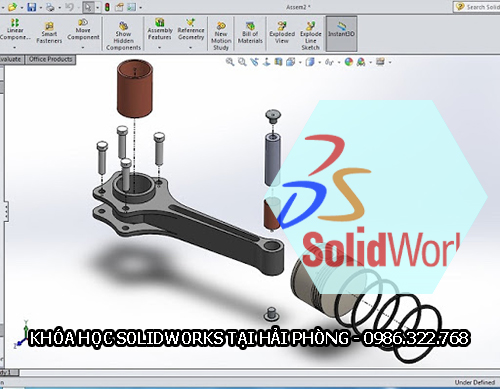Expand the Save dropdown arrow
Viewport: 500px width, 389px height.
click(40, 7)
